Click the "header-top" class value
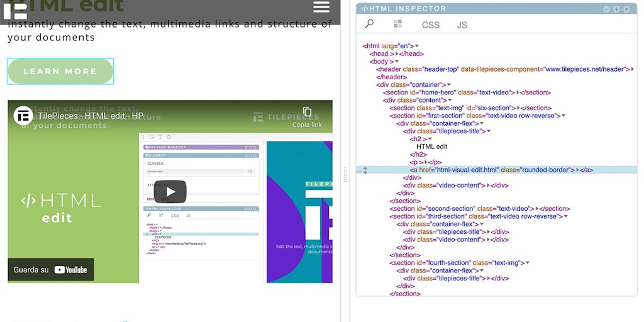Viewport: 644px width, 322px height. pos(441,69)
